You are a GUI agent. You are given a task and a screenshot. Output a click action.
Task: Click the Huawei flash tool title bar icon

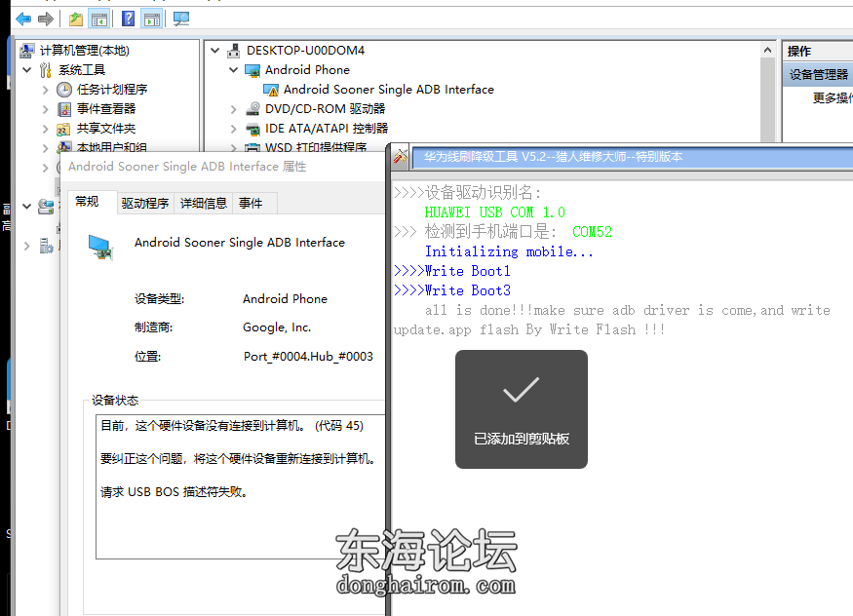point(398,157)
